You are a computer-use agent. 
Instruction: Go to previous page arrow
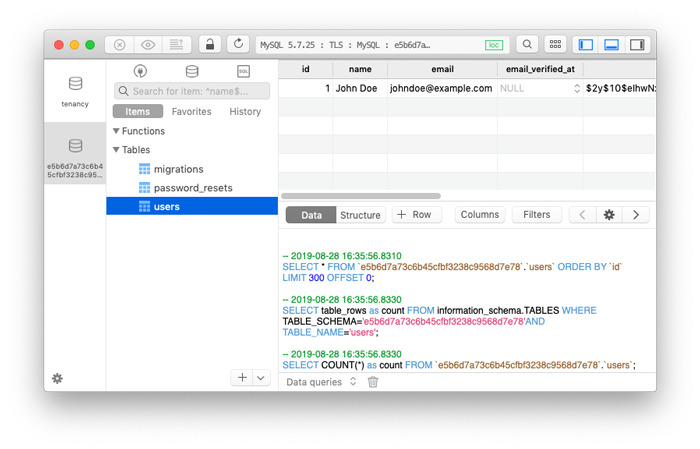pyautogui.click(x=583, y=215)
